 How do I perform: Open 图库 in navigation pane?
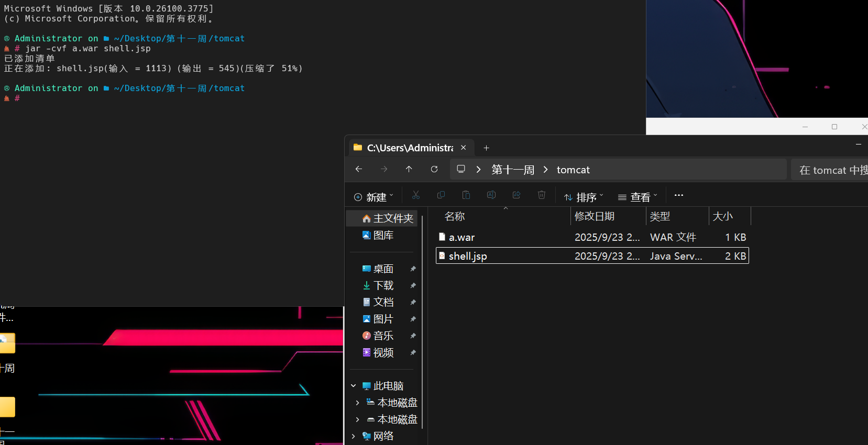382,236
